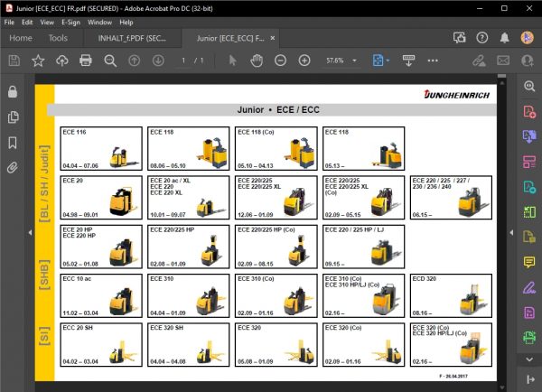Click the share with others icon

pyautogui.click(x=528, y=61)
